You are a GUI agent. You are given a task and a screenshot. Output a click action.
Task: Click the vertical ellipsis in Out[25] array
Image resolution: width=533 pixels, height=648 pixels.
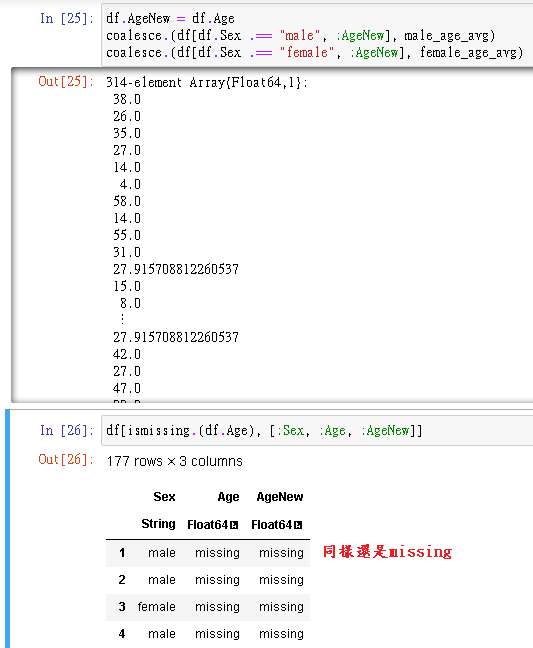(123, 319)
